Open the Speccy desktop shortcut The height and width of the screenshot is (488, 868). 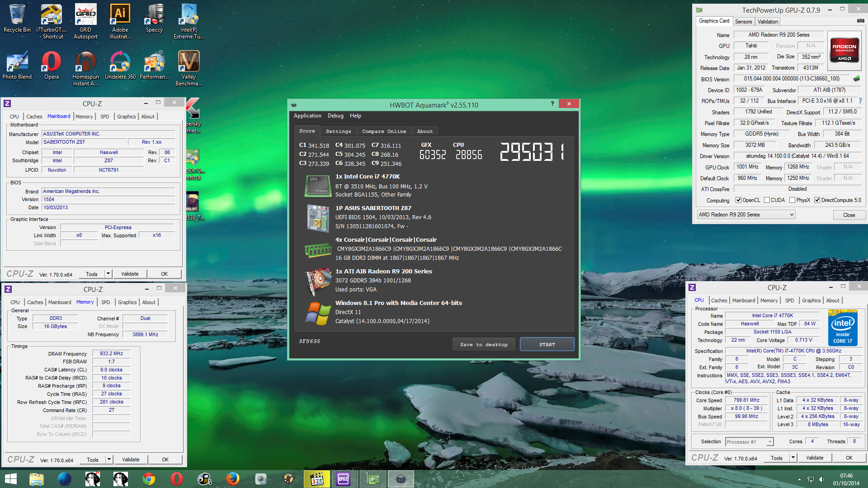coord(154,19)
